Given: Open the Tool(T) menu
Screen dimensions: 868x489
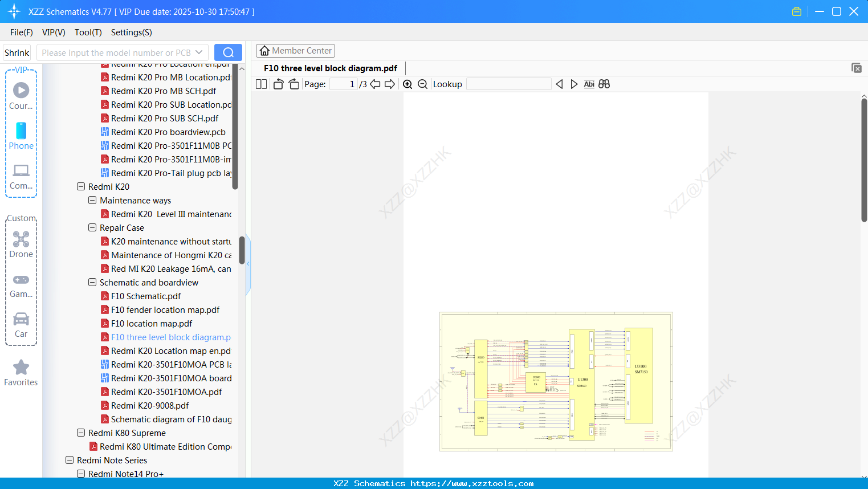Looking at the screenshot, I should (x=88, y=32).
